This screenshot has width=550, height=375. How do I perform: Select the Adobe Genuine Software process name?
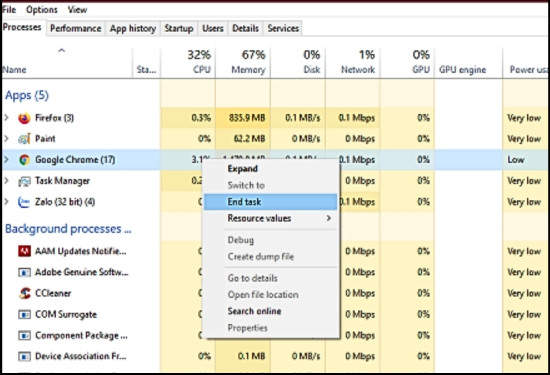(x=82, y=272)
